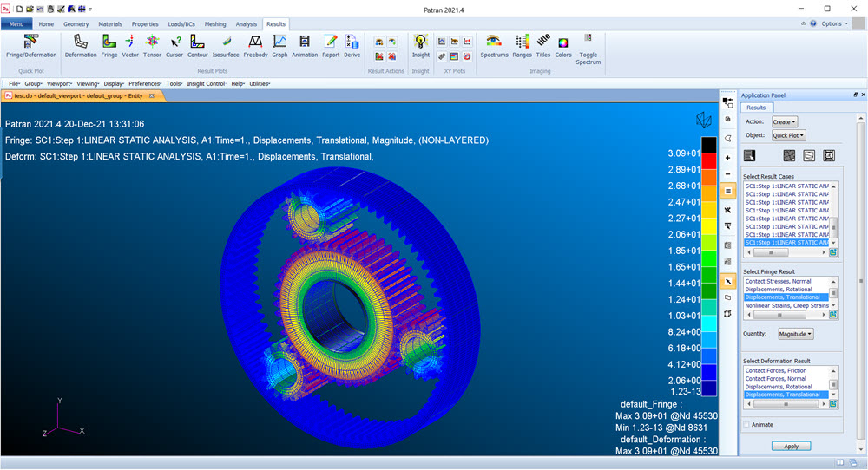Click the Ranges icon in Imaging
Image resolution: width=868 pixels, height=470 pixels.
[x=522, y=45]
